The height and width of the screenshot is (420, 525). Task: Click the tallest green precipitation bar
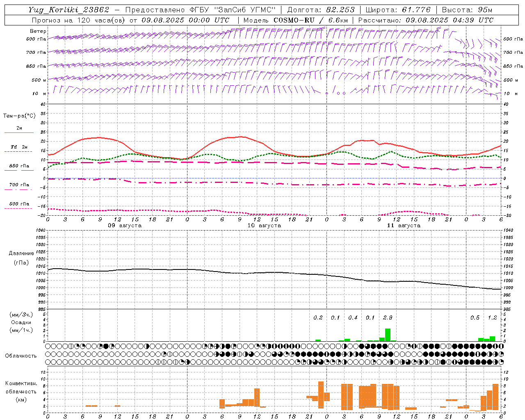point(388,335)
